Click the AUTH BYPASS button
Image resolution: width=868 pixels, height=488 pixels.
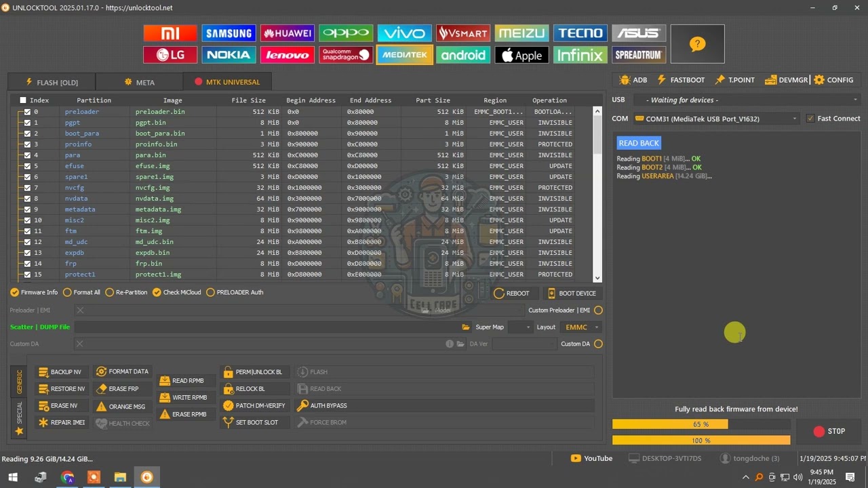point(444,406)
